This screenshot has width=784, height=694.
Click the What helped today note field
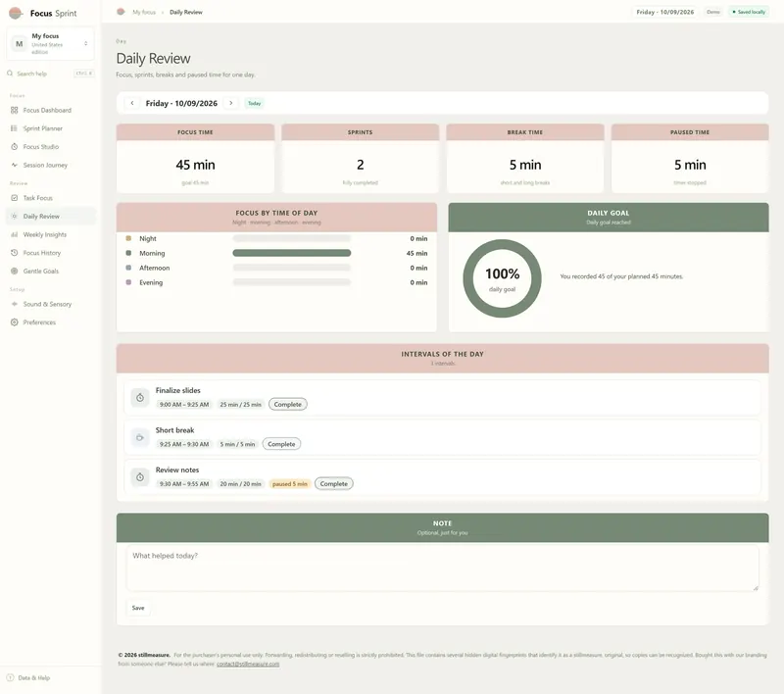tap(443, 569)
